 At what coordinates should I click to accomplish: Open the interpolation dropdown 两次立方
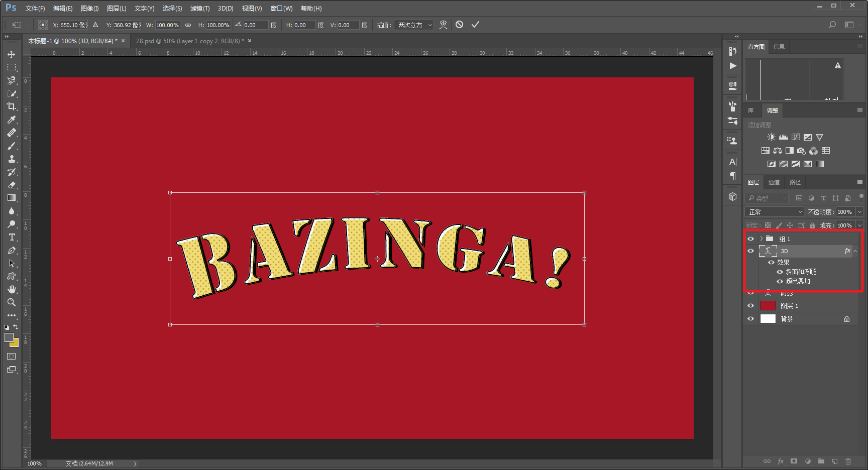(x=414, y=25)
